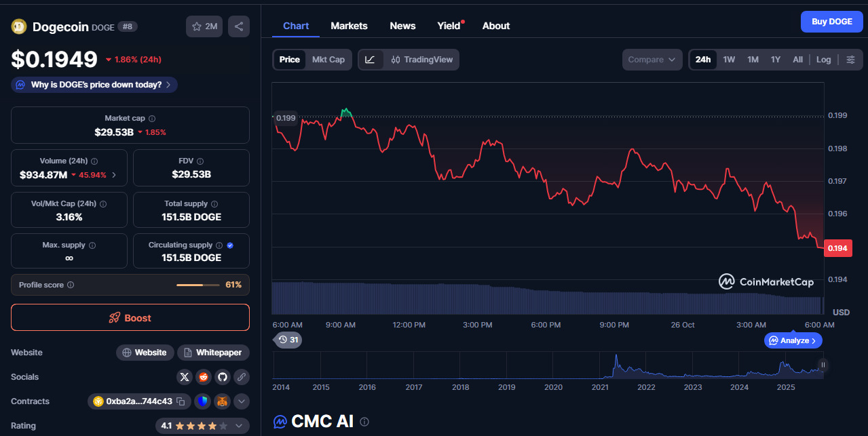Open chart settings sliders icon

coord(850,60)
